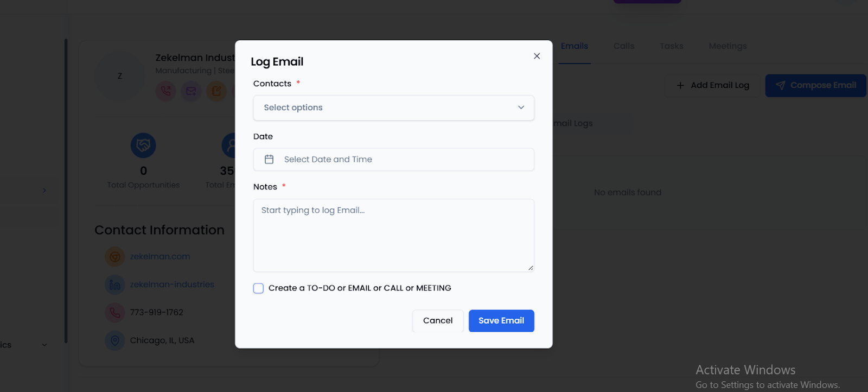
Task: Click into the Notes text area
Action: 393,235
